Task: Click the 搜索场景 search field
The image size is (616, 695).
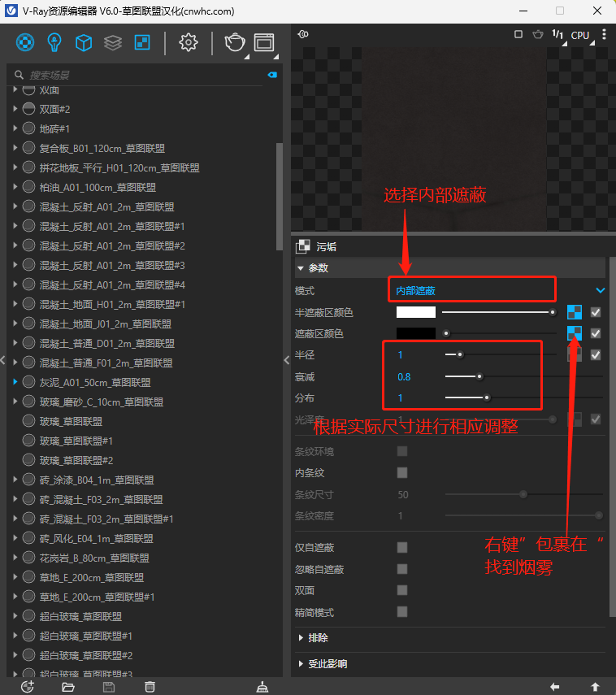Action: (x=138, y=75)
